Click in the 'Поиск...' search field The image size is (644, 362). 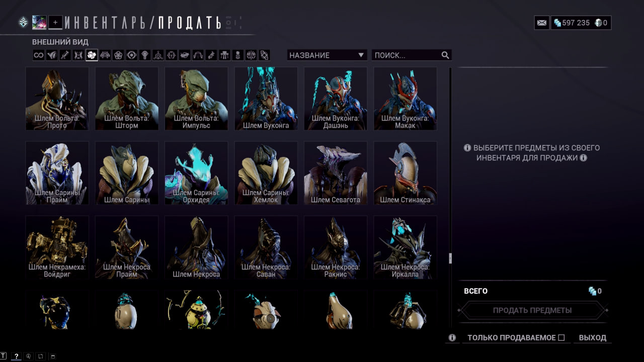[412, 55]
